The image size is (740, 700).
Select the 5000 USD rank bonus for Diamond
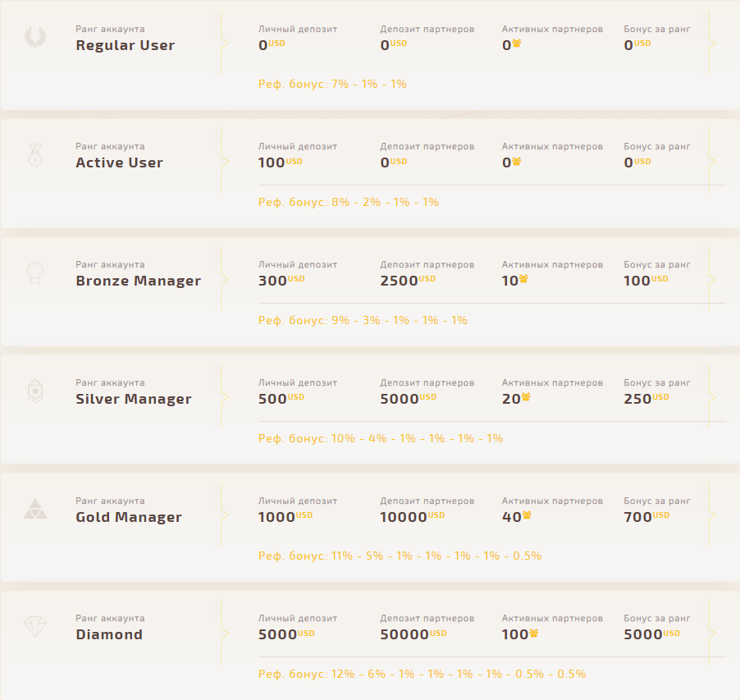651,634
